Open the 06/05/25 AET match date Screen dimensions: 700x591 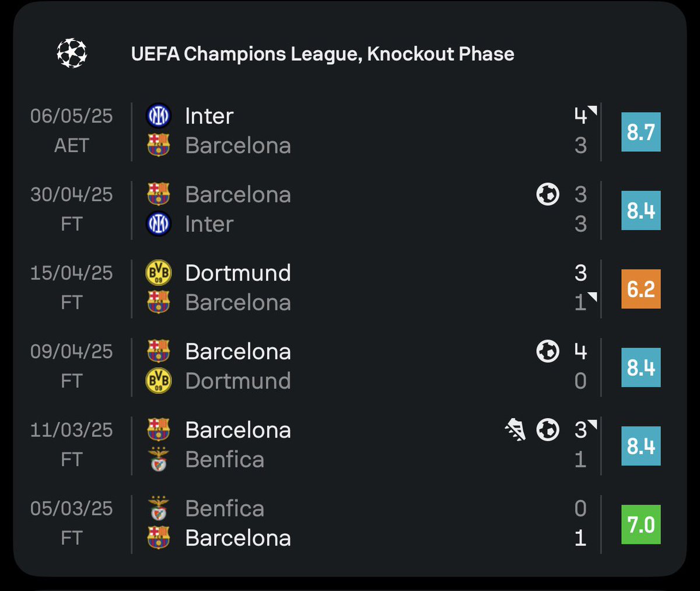[71, 131]
